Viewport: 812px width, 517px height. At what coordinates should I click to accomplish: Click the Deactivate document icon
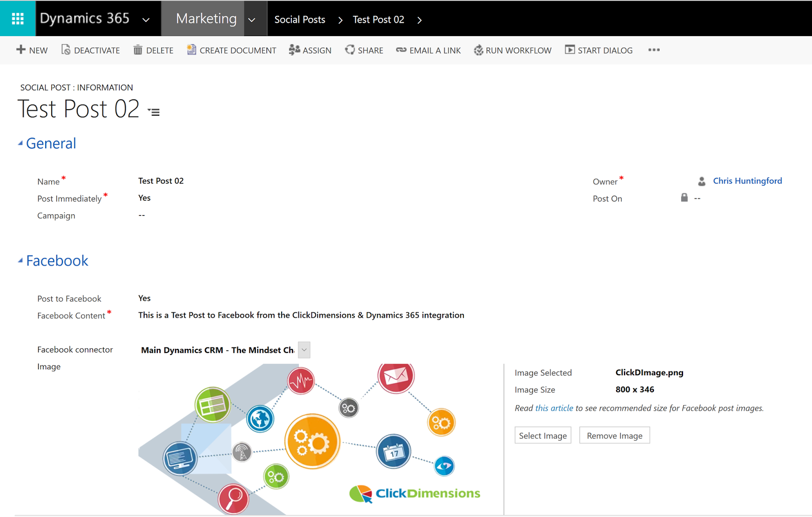65,49
